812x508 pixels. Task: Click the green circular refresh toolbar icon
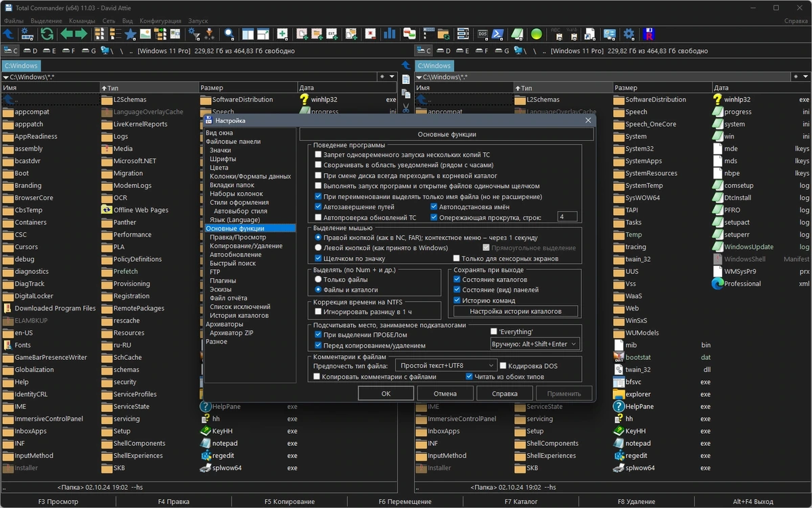(47, 34)
